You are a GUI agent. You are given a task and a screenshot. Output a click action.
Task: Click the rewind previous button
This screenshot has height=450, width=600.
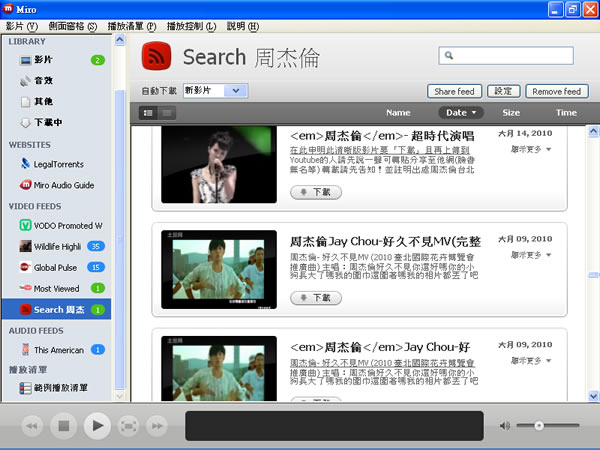click(x=32, y=426)
